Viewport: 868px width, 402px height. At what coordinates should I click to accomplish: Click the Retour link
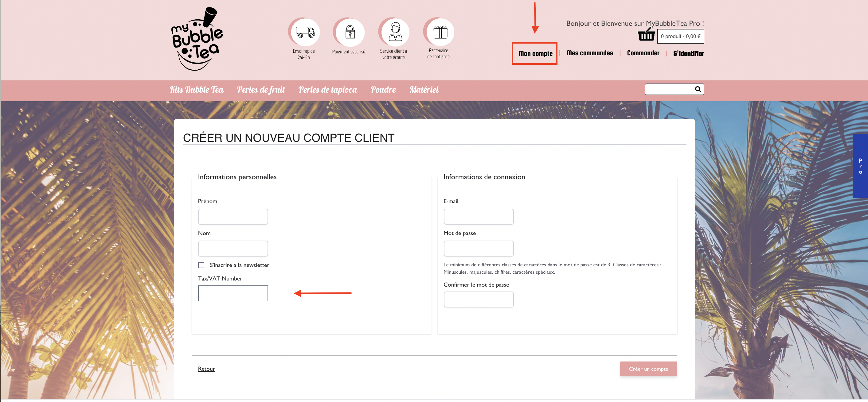(206, 369)
